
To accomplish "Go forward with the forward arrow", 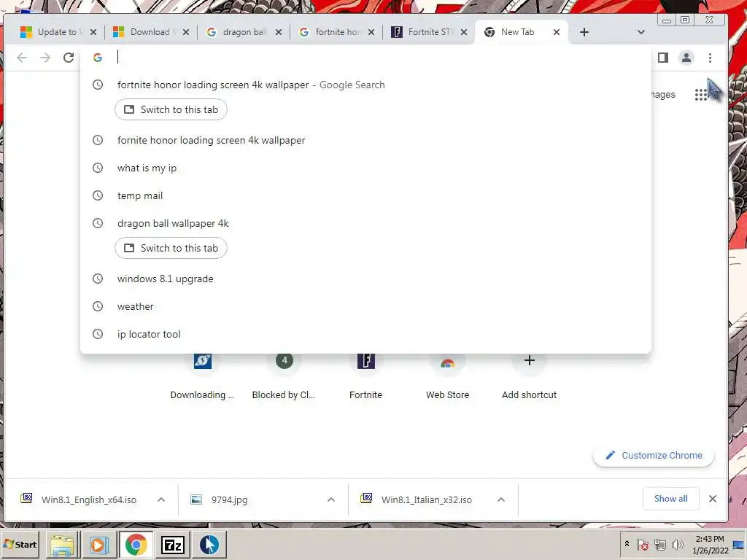I will [45, 58].
